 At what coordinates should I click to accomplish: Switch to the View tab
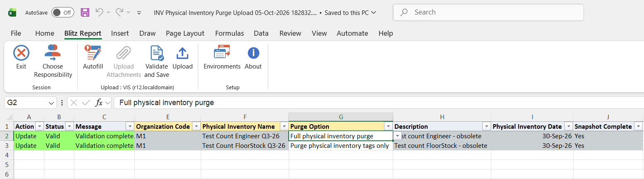click(319, 33)
